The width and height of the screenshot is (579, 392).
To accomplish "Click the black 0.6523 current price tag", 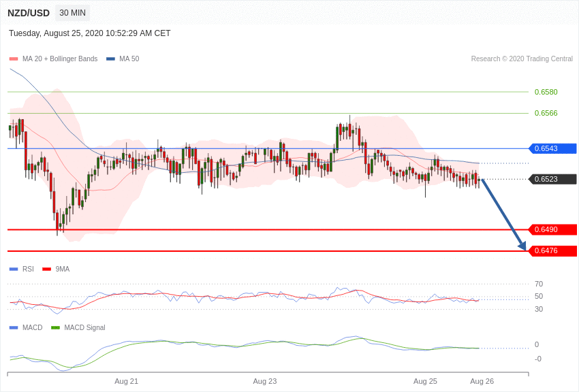I will tap(553, 179).
